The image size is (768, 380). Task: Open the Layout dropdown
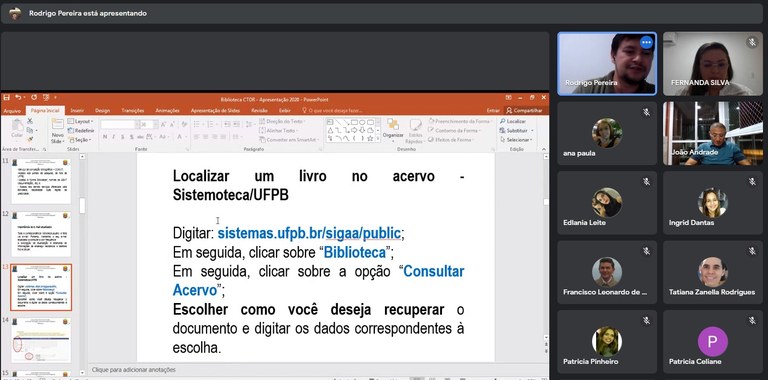tap(80, 121)
